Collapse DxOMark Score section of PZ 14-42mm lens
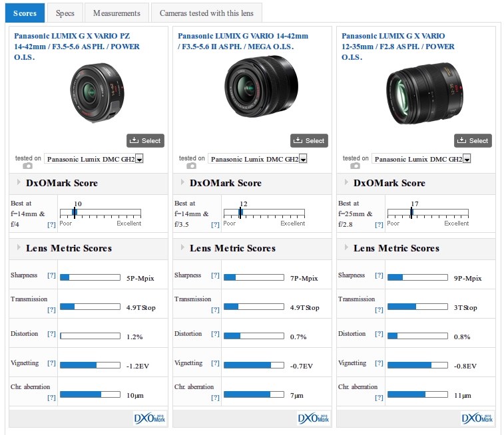Screen dimensions: 504x435 pyautogui.click(x=19, y=182)
